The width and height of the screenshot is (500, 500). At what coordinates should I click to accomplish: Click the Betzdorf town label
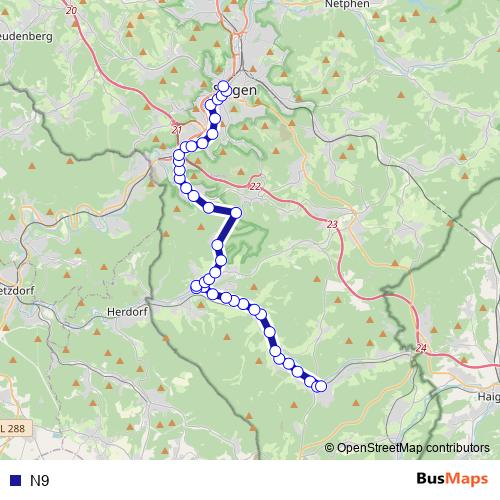coord(17,291)
